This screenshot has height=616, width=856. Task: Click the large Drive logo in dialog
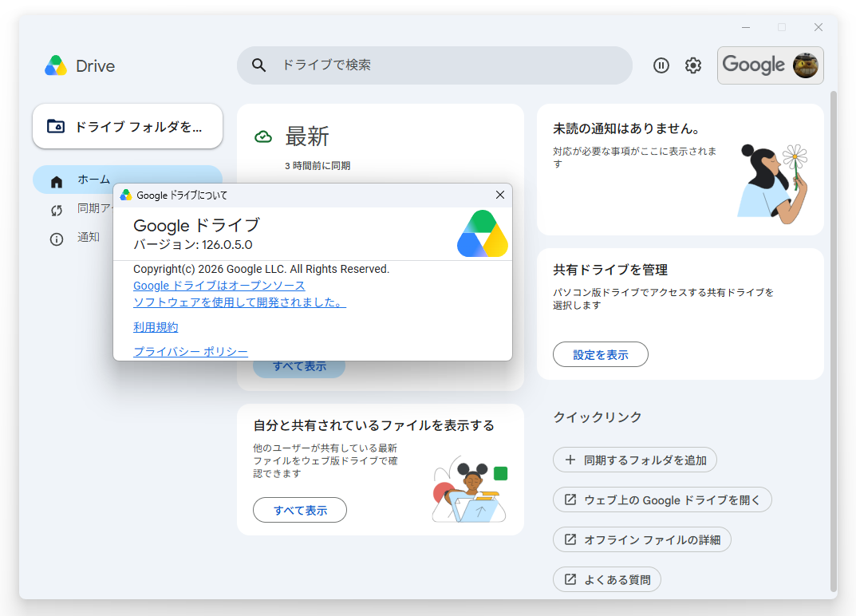click(483, 233)
